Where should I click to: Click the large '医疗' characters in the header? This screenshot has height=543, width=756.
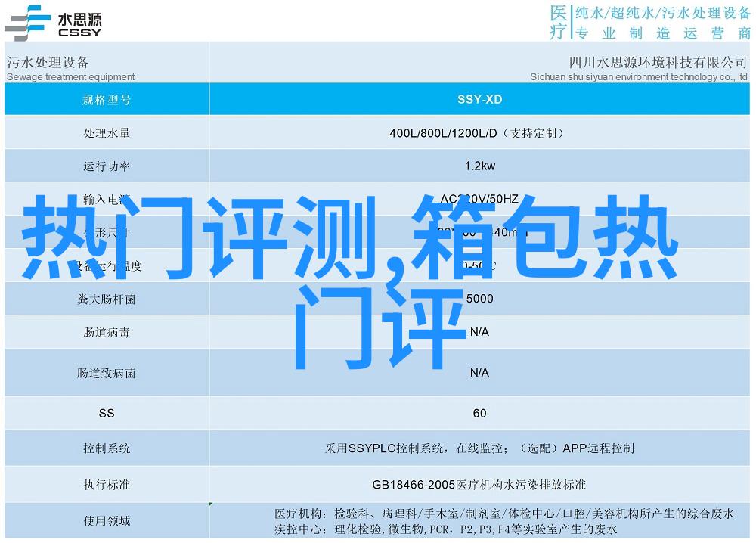point(559,22)
